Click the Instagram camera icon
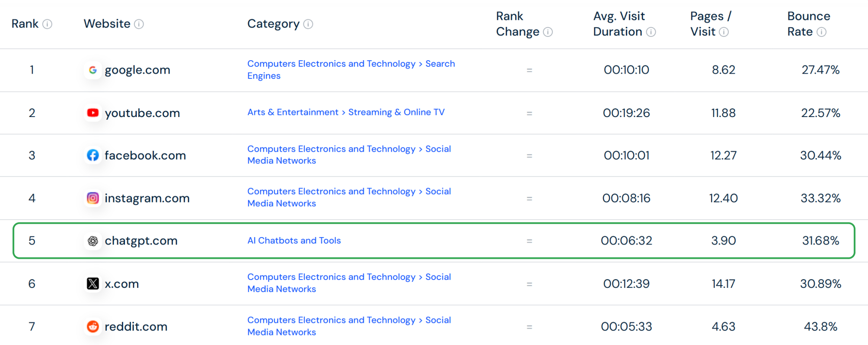 93,198
